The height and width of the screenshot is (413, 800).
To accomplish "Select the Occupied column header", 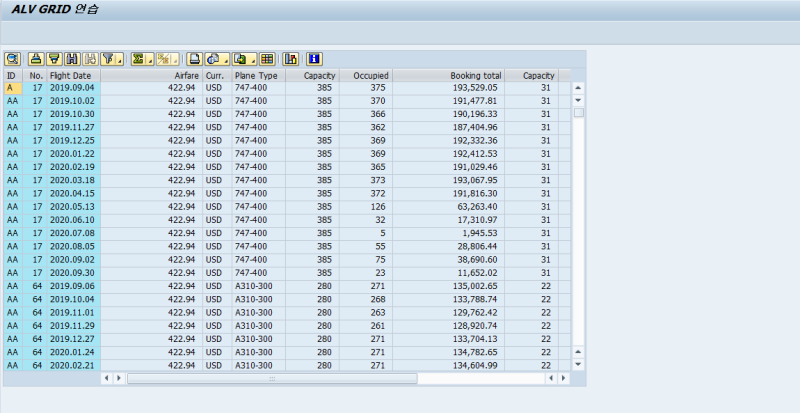I will [366, 76].
